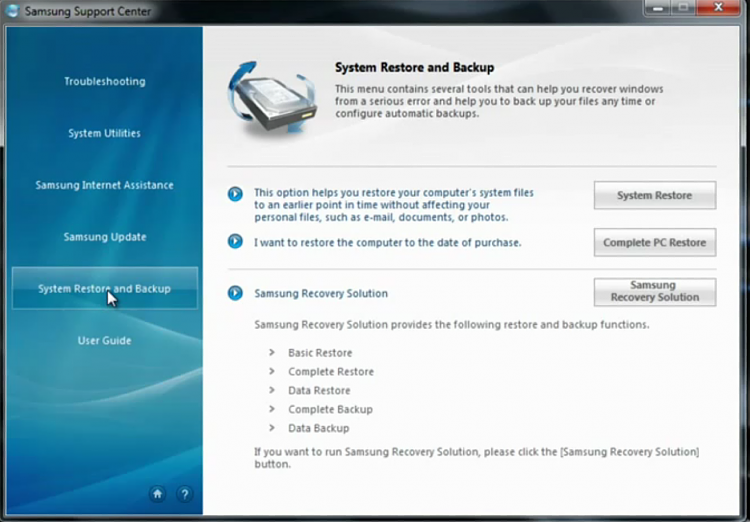Screen dimensions: 750x522
Task: Click the chevron next to Complete Restore
Action: [x=272, y=371]
